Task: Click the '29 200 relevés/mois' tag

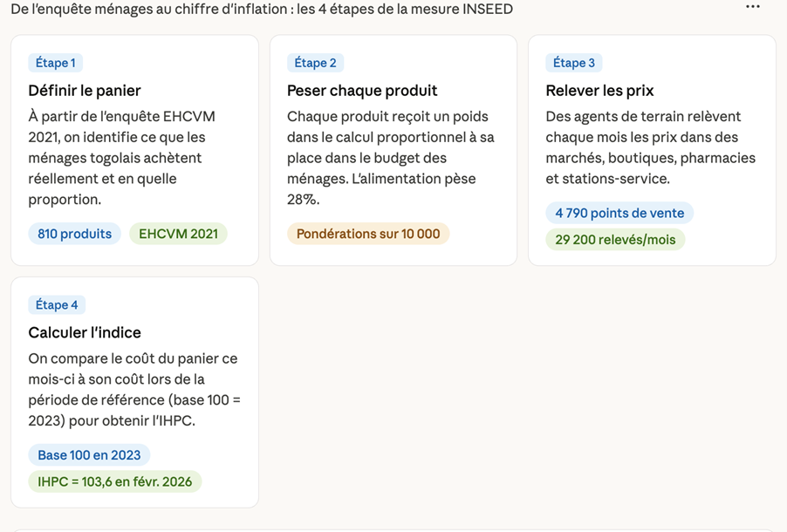Action: (x=615, y=239)
